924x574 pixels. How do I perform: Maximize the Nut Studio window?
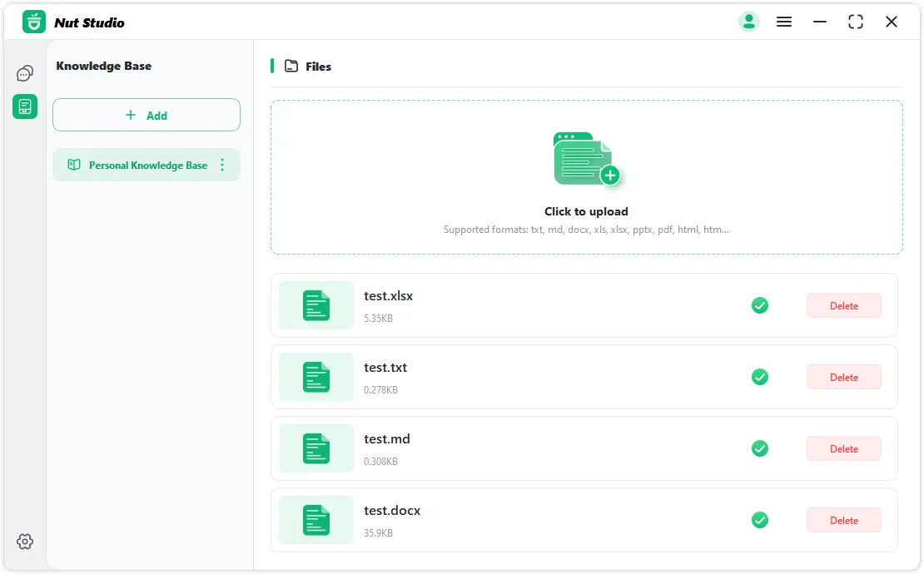(x=856, y=22)
